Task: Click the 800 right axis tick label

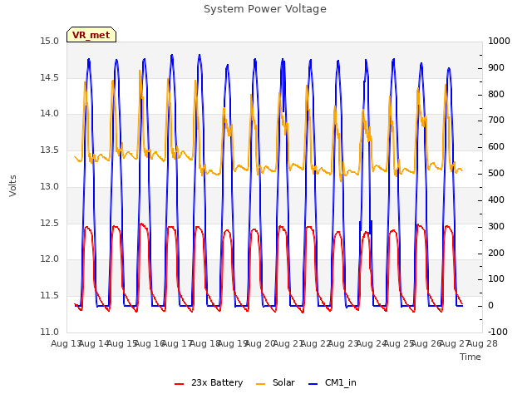Action: [496, 94]
